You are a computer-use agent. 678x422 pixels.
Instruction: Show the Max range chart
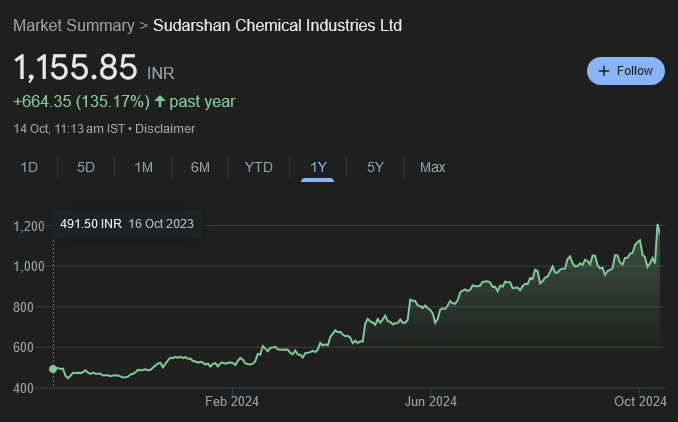coord(432,167)
